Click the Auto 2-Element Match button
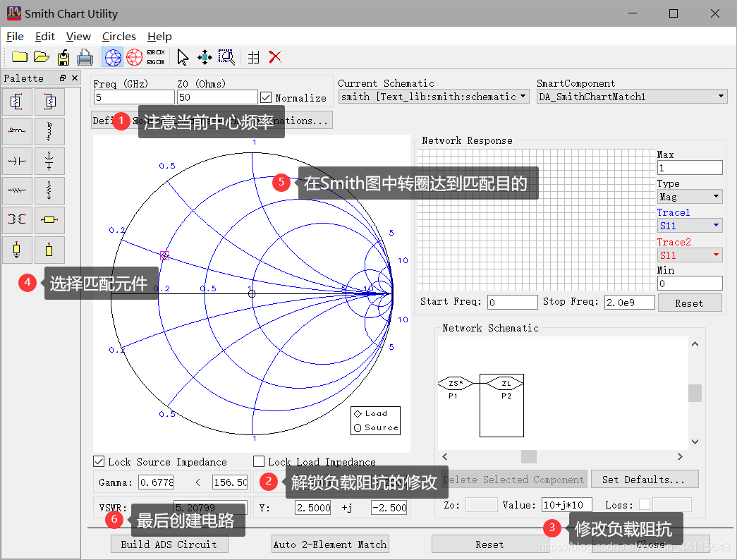The height and width of the screenshot is (560, 737). (x=329, y=544)
